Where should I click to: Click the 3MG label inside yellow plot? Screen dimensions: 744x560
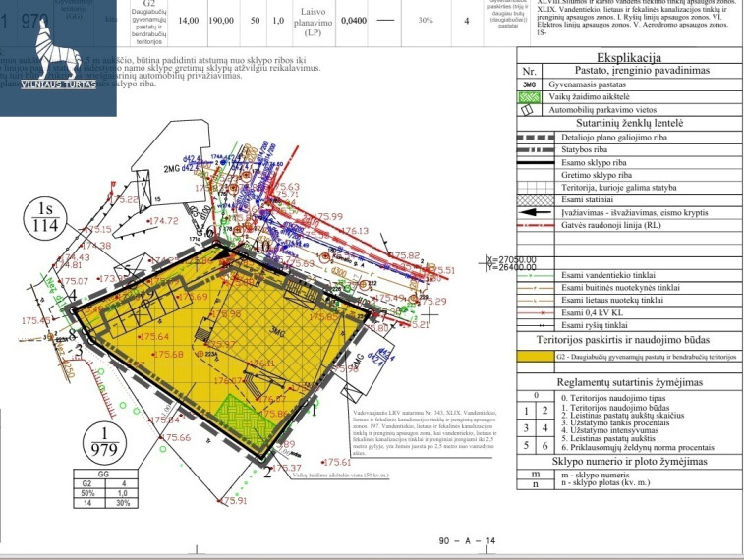pyautogui.click(x=277, y=331)
